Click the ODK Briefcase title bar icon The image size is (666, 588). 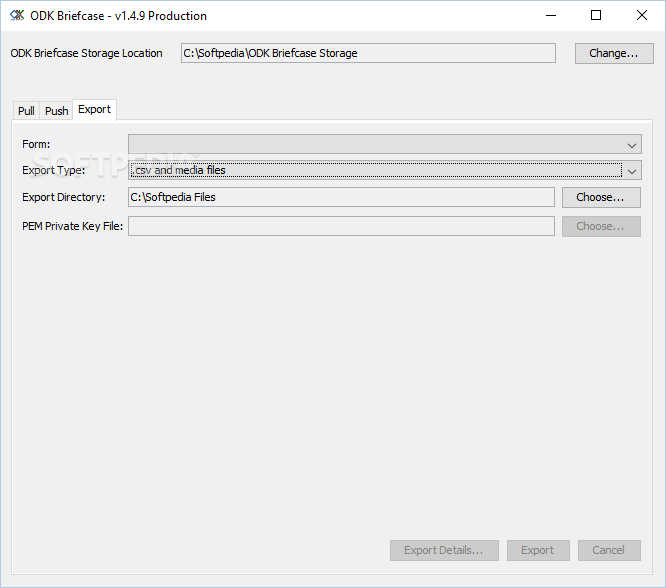coord(17,16)
